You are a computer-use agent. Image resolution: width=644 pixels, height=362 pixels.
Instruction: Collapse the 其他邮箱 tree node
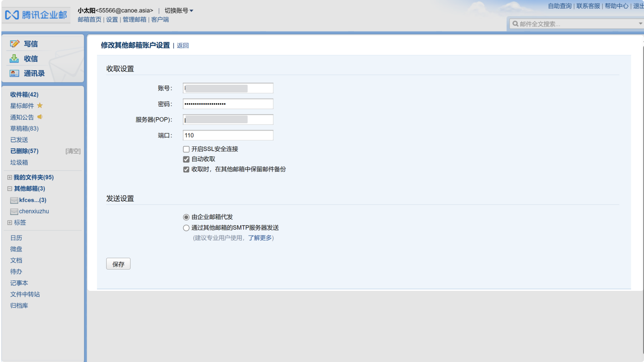pos(10,189)
